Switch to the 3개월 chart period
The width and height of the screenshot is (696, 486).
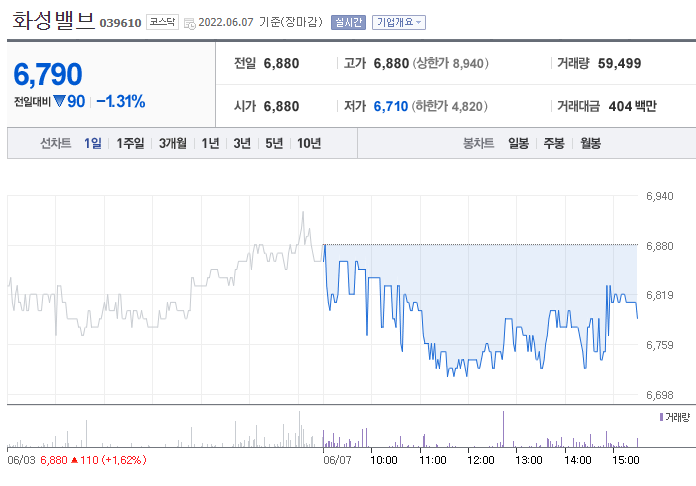coord(173,143)
